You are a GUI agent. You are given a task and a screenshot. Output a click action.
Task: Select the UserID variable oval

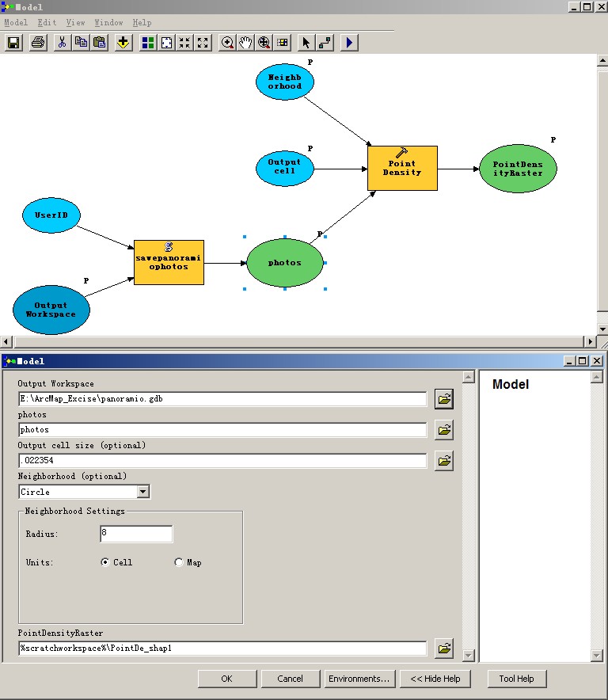(51, 215)
